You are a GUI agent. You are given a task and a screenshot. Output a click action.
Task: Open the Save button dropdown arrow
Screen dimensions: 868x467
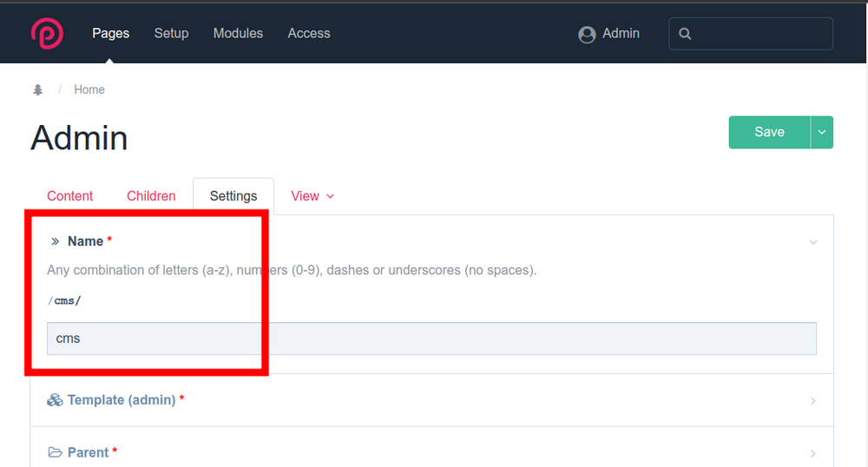tap(822, 132)
